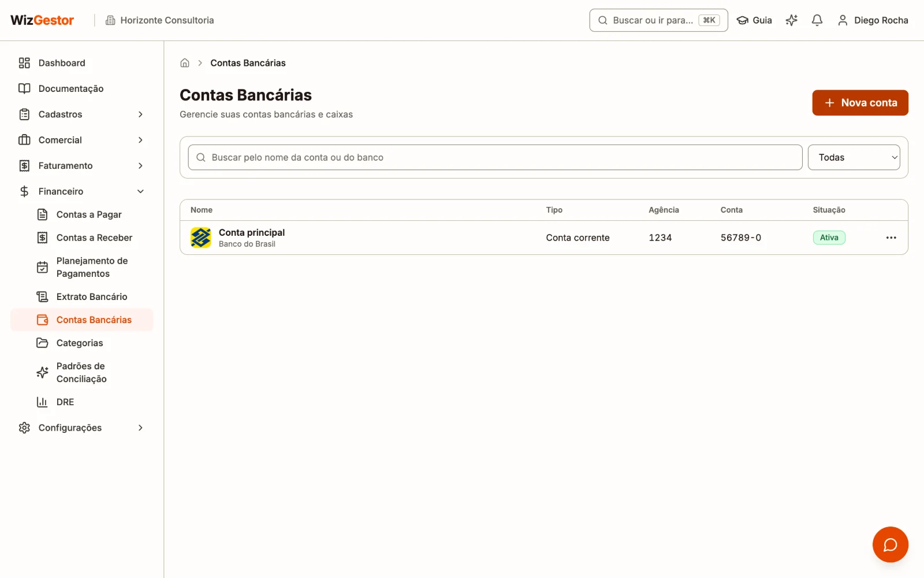Collapse the Financeiro menu
924x578 pixels.
point(81,191)
